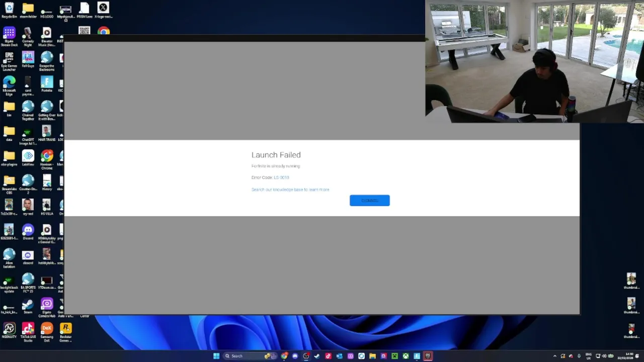This screenshot has width=644, height=362.
Task: Open the card payment desktop file
Action: click(28, 86)
